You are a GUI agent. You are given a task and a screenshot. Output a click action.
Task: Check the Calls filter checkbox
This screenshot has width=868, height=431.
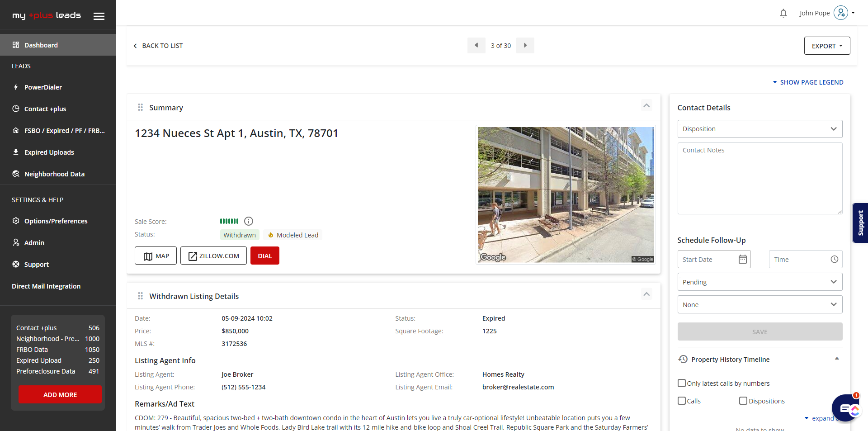coord(682,401)
